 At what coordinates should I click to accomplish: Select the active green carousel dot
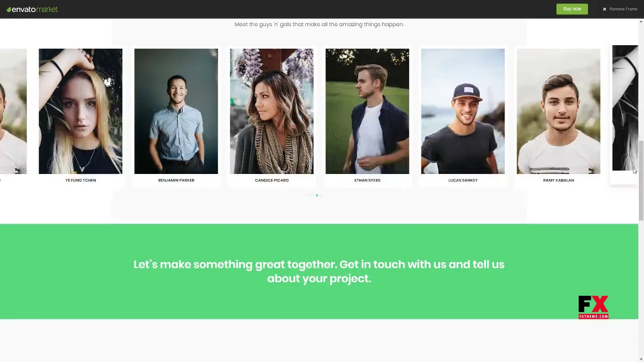click(316, 195)
